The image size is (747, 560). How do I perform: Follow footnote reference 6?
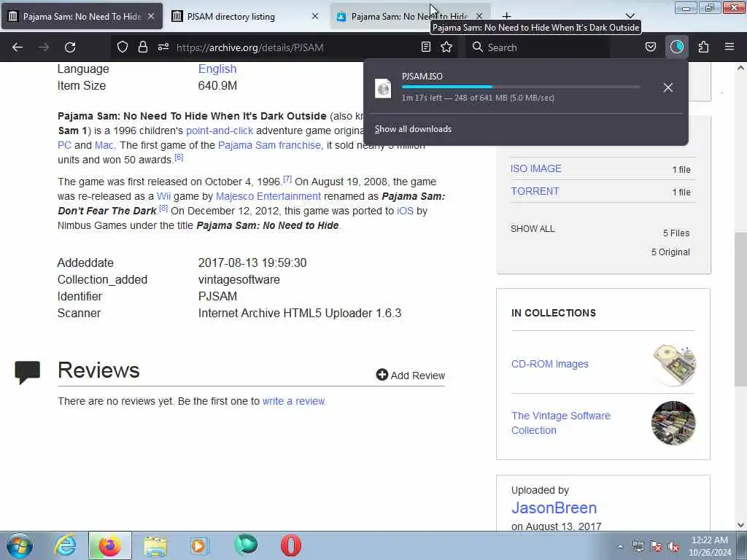(x=179, y=157)
